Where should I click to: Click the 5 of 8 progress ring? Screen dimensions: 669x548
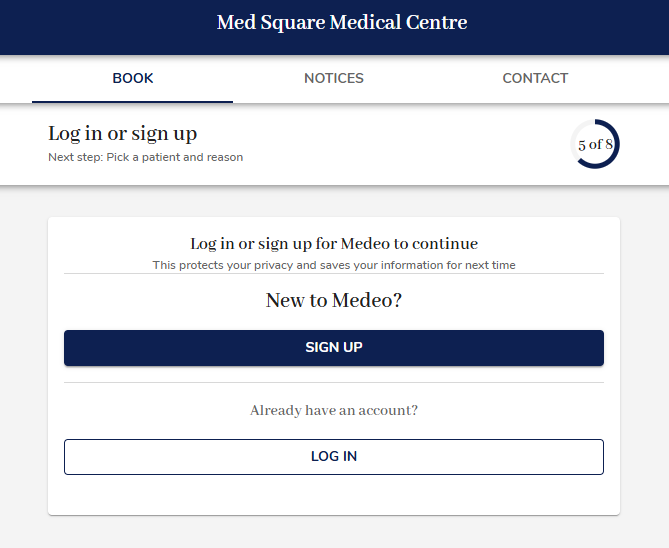click(595, 145)
